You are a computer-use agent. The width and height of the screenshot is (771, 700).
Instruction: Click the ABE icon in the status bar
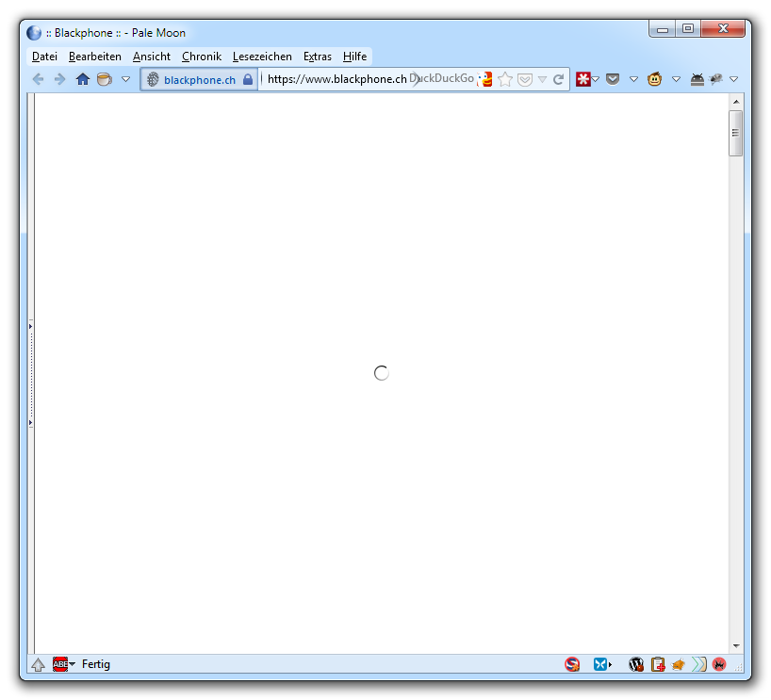coord(60,664)
